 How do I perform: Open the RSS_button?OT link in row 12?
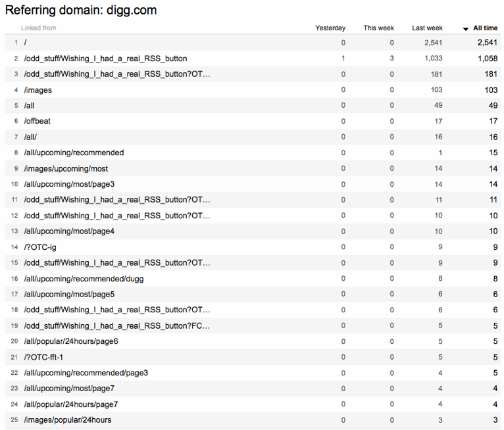coord(117,216)
